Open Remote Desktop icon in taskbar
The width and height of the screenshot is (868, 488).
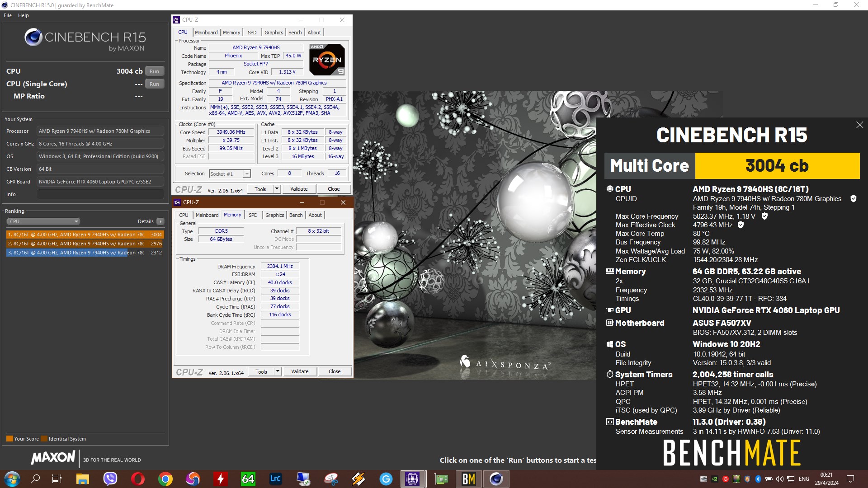303,479
